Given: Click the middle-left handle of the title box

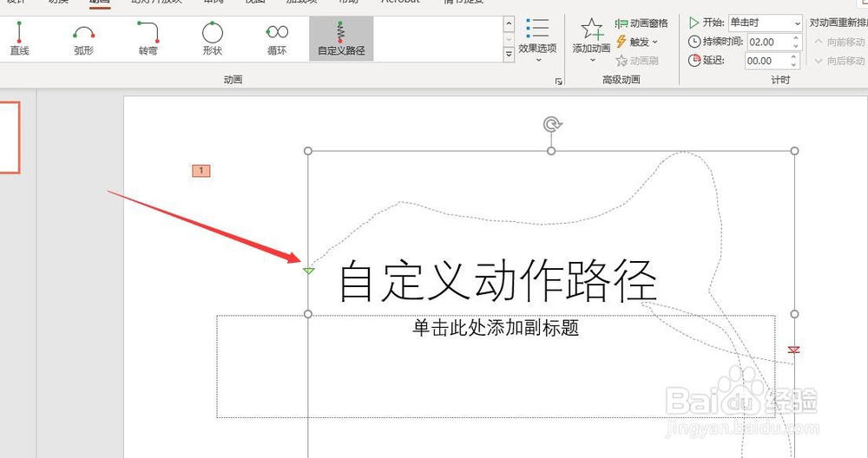Looking at the screenshot, I should point(308,314).
